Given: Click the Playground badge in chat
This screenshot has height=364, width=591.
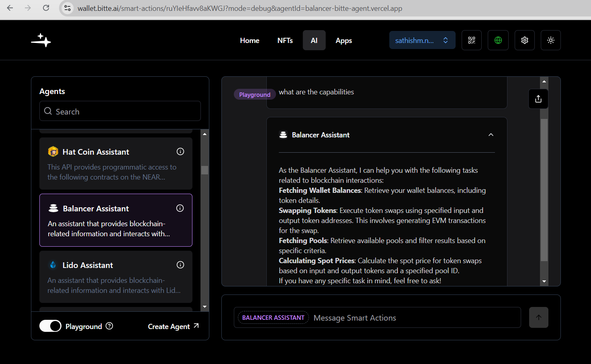Looking at the screenshot, I should click(255, 94).
